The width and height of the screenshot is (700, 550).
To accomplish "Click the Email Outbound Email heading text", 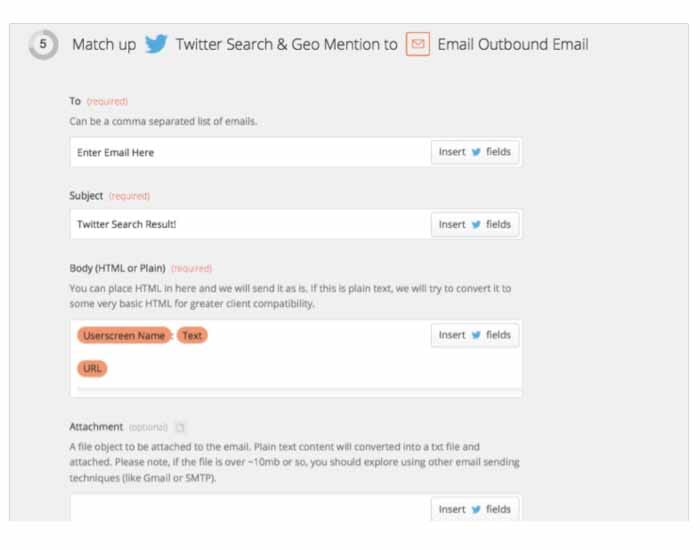I will click(x=513, y=44).
